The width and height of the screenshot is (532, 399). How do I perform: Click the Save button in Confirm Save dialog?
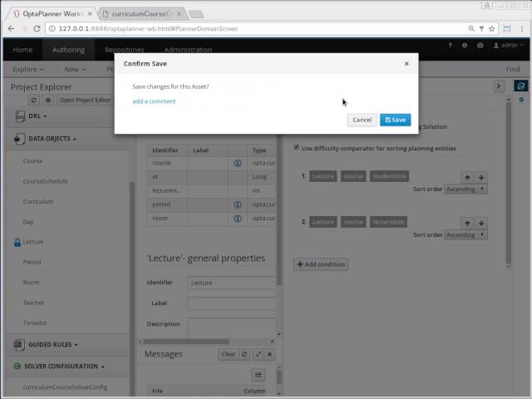pos(396,120)
